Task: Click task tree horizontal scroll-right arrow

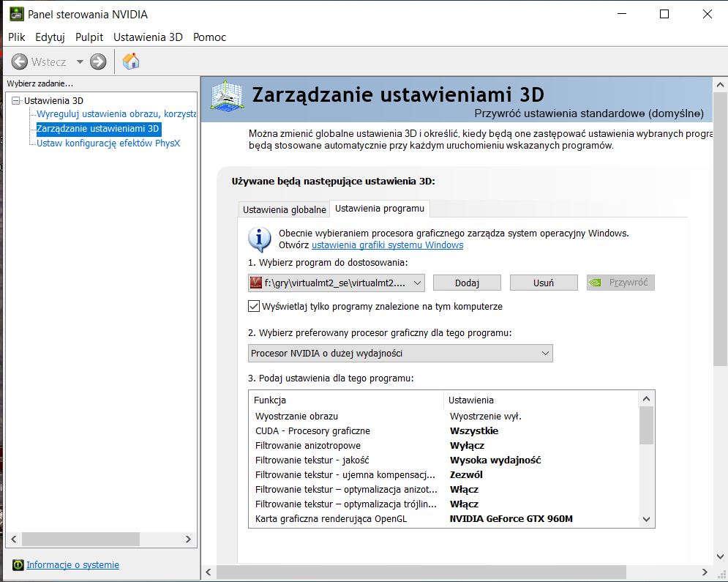Action: tap(188, 540)
